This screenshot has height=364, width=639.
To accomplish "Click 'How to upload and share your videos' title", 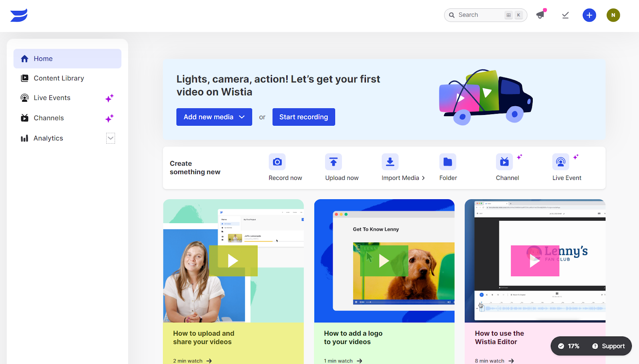I will (x=204, y=338).
